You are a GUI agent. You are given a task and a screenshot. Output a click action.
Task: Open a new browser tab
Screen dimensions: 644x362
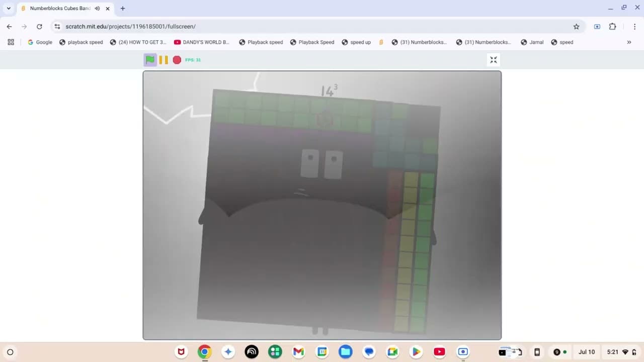tap(123, 9)
